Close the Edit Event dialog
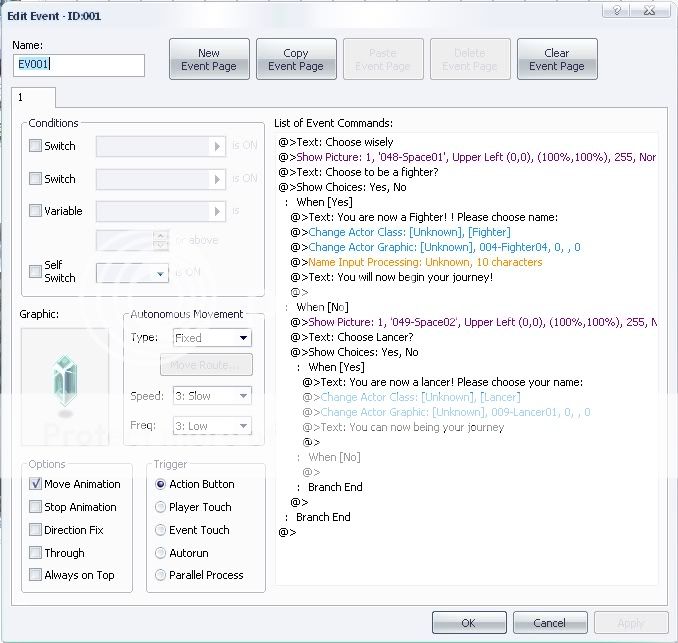Screen dimensions: 678x643 point(656,10)
